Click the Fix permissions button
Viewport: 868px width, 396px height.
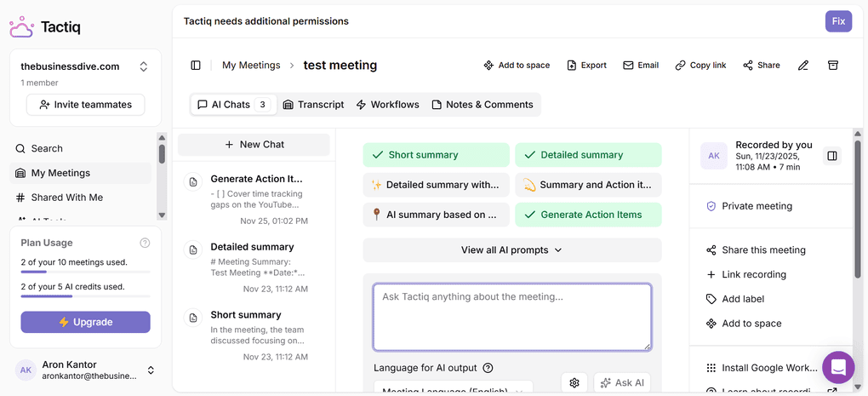coord(838,21)
